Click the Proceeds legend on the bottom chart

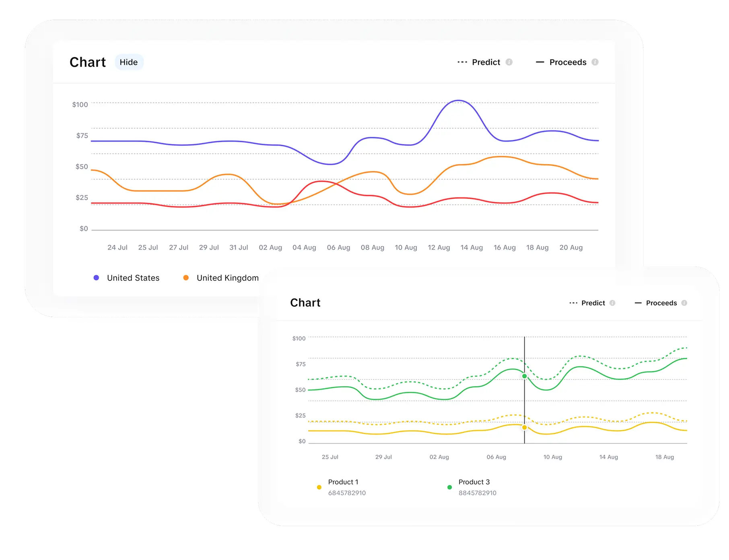pos(662,303)
